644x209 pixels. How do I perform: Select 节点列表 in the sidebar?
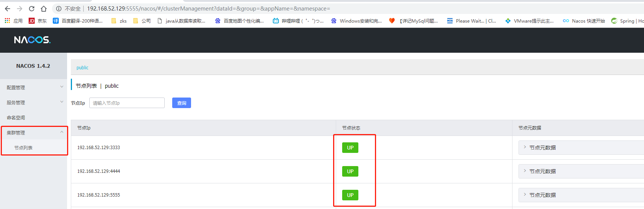(34, 148)
